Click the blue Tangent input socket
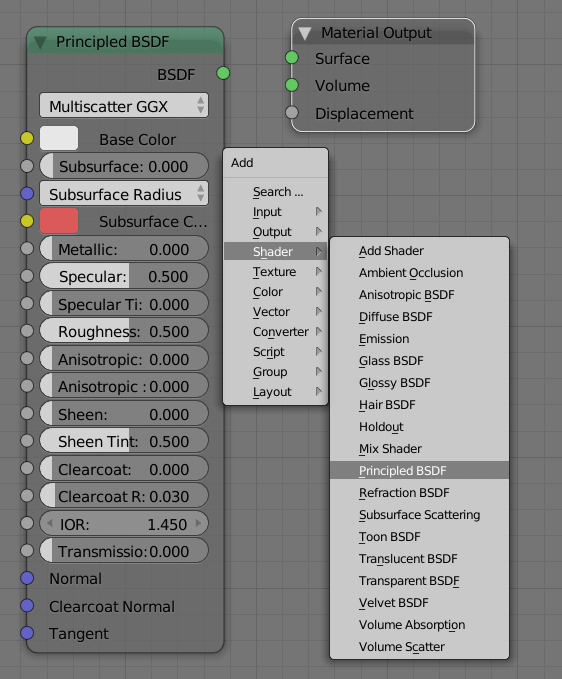 click(x=27, y=633)
